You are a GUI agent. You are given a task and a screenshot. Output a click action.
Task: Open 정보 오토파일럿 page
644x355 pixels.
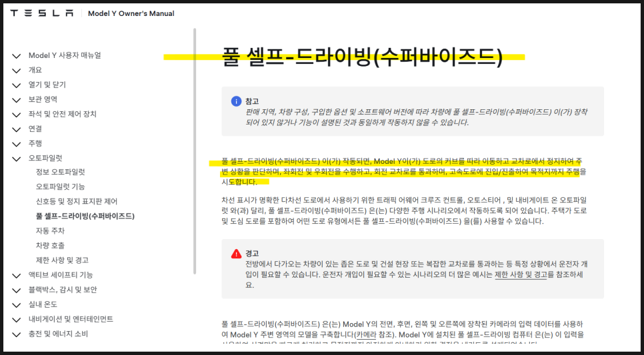point(61,172)
